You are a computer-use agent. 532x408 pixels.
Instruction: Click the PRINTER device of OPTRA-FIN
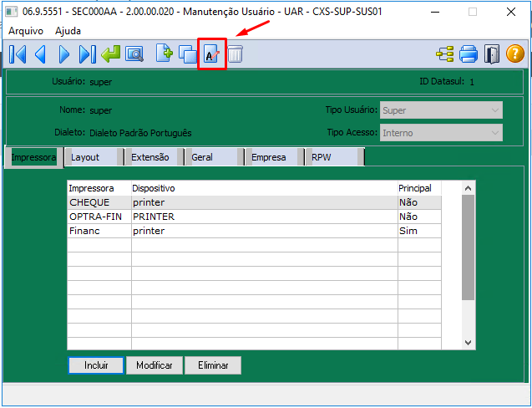154,217
